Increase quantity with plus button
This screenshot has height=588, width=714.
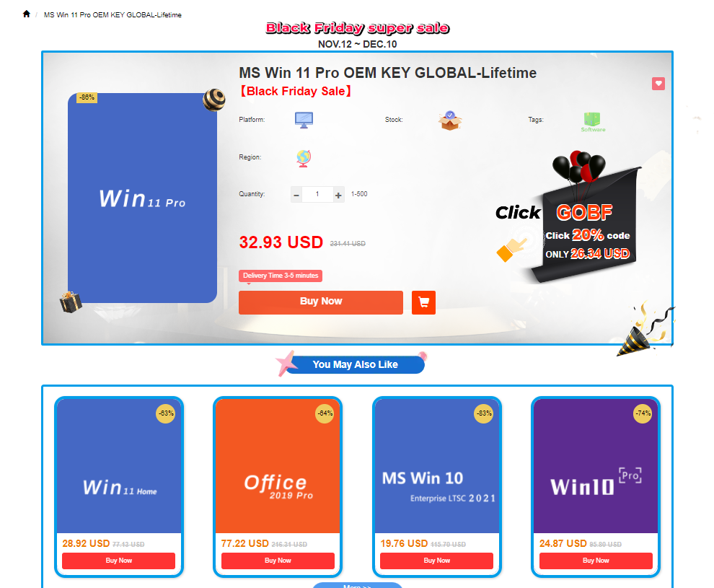pos(338,195)
